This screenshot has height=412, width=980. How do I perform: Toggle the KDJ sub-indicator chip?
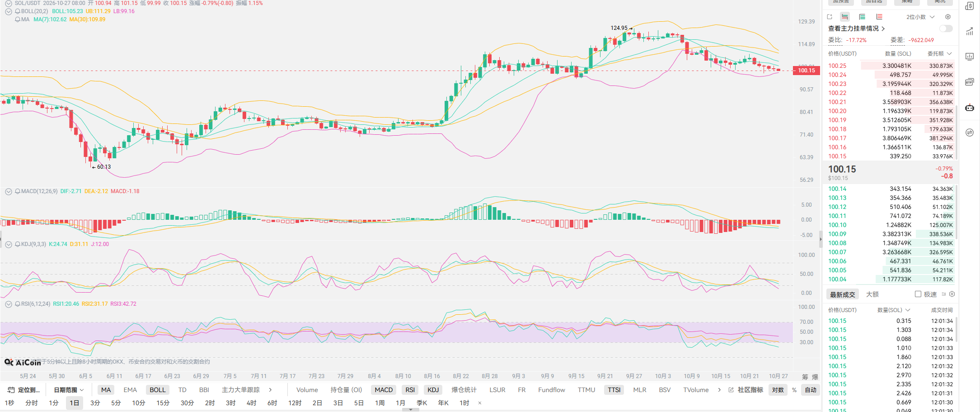click(x=433, y=390)
